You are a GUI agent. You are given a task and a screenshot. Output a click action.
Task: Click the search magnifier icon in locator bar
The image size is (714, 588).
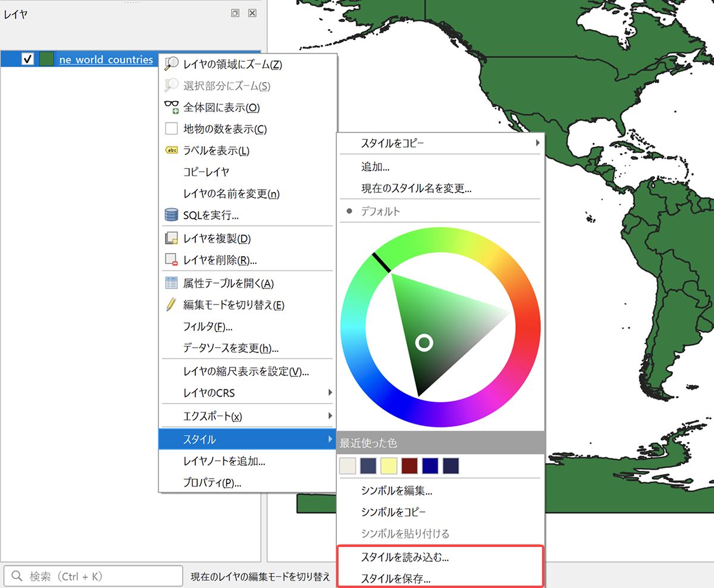[x=18, y=576]
